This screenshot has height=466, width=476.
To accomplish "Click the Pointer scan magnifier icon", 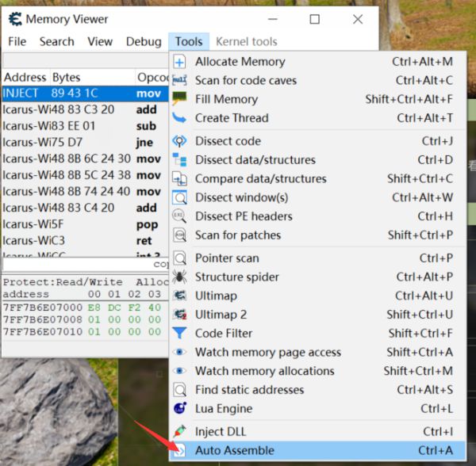I will click(x=180, y=258).
